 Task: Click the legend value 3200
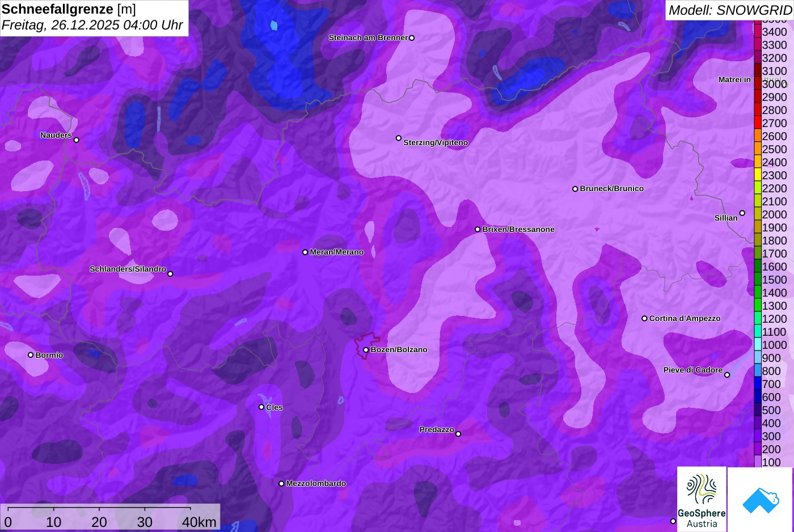point(775,58)
